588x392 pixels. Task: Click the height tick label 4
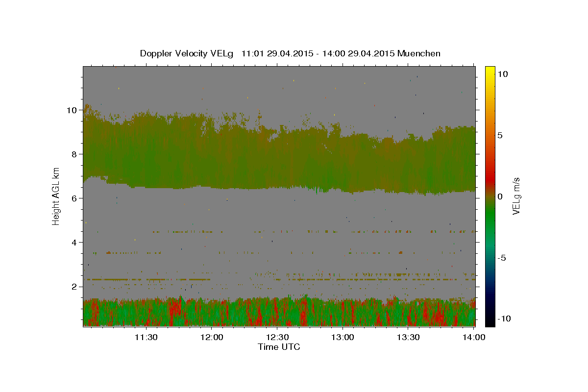[x=75, y=243]
